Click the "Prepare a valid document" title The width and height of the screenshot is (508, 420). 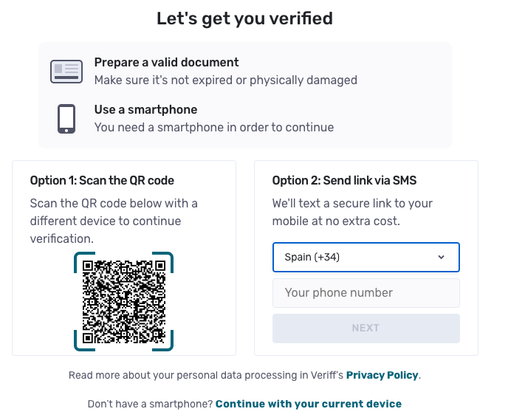167,63
